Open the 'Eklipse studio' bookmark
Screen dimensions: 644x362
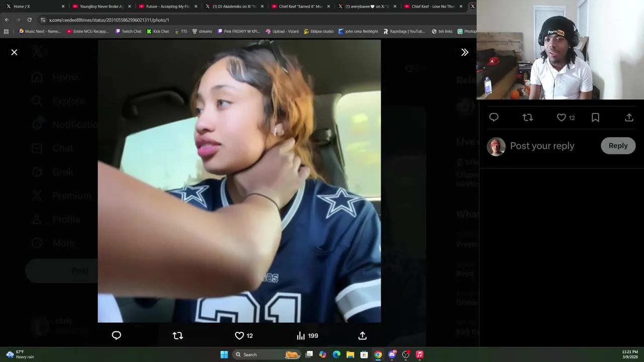(x=318, y=31)
